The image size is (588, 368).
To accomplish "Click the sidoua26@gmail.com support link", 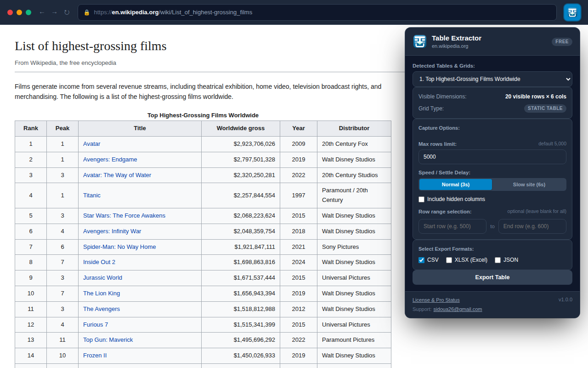I will click(x=458, y=309).
